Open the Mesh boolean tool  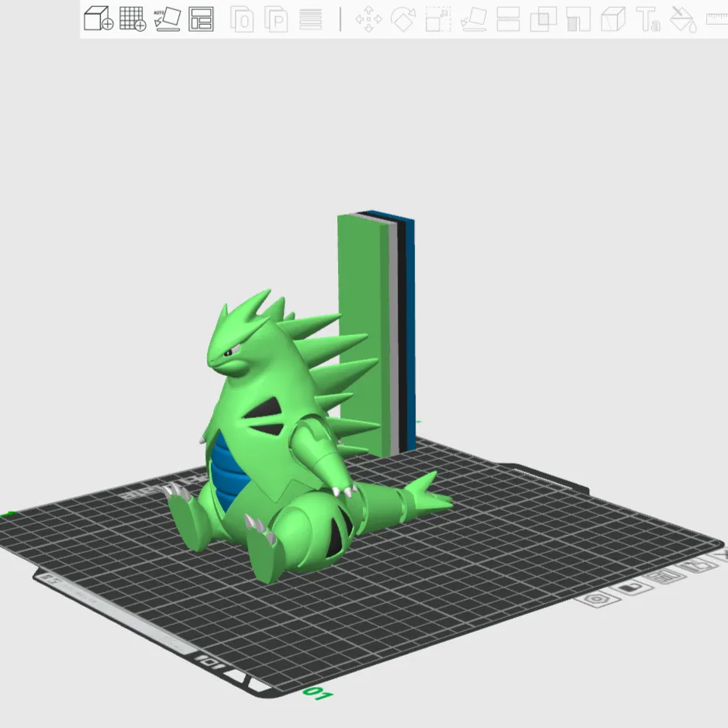pyautogui.click(x=543, y=19)
